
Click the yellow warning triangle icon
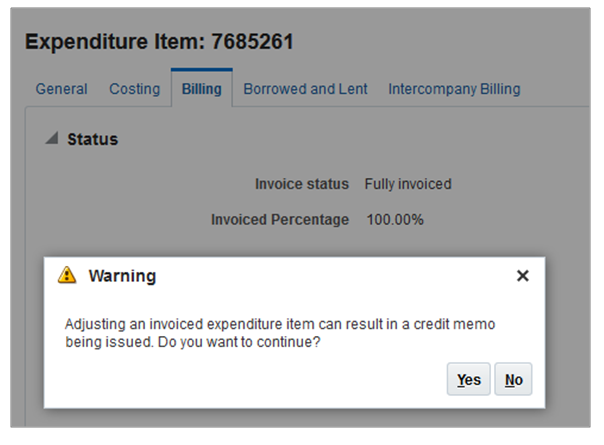pyautogui.click(x=67, y=275)
